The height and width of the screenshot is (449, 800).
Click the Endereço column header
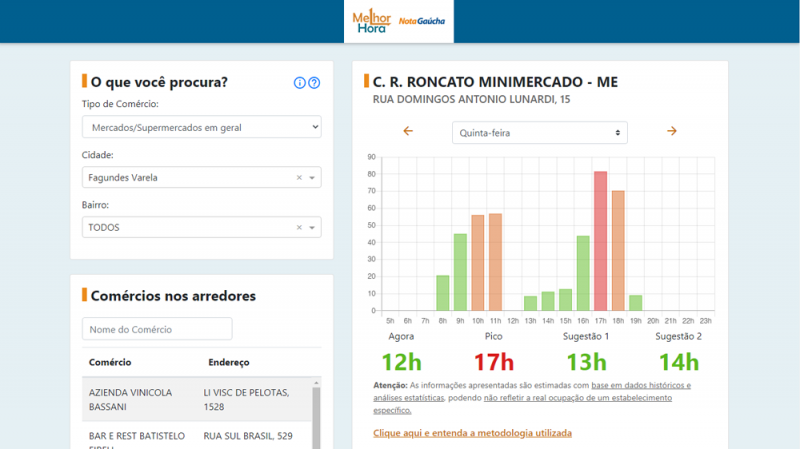(x=229, y=362)
